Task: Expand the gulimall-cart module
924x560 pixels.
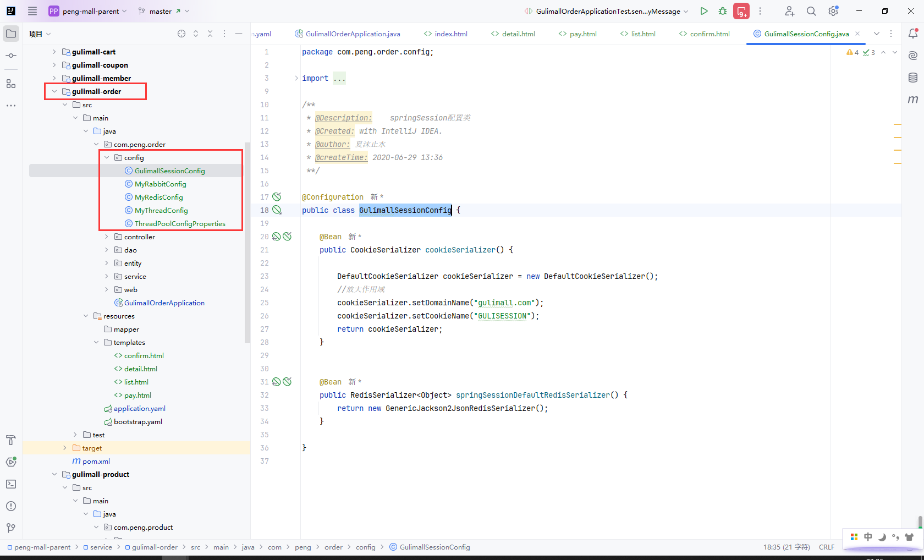Action: 54,52
